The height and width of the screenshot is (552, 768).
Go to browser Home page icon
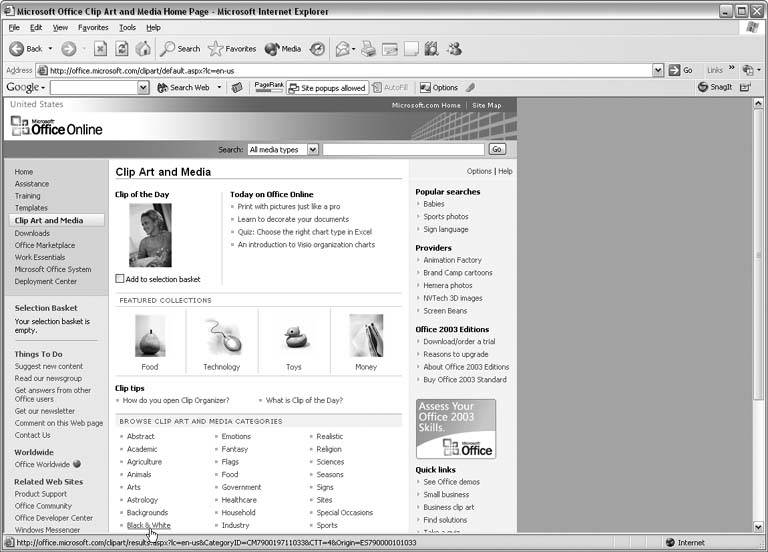point(144,48)
